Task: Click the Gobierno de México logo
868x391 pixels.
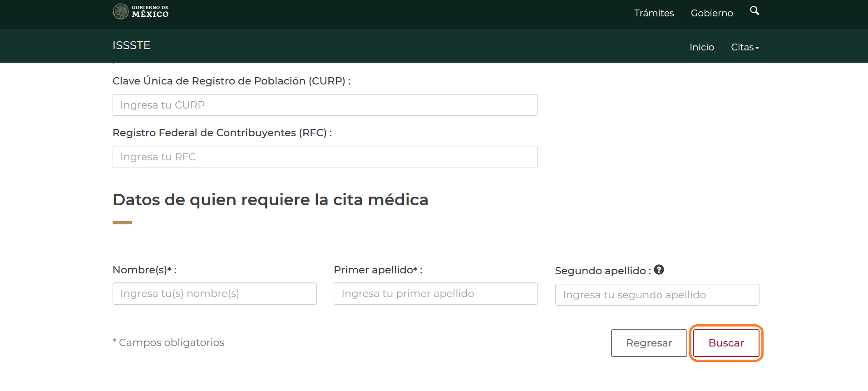Action: point(140,11)
